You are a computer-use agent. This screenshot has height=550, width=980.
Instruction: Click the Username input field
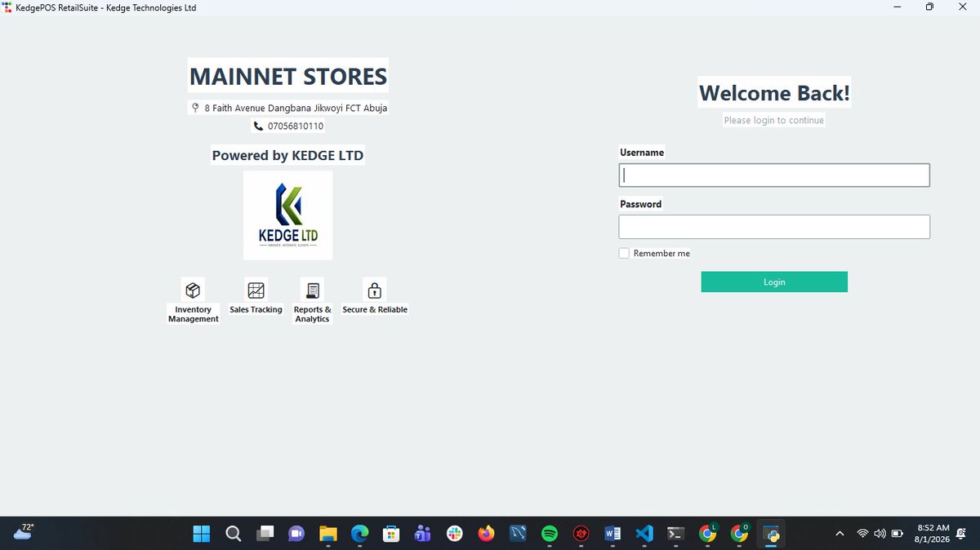pos(774,175)
